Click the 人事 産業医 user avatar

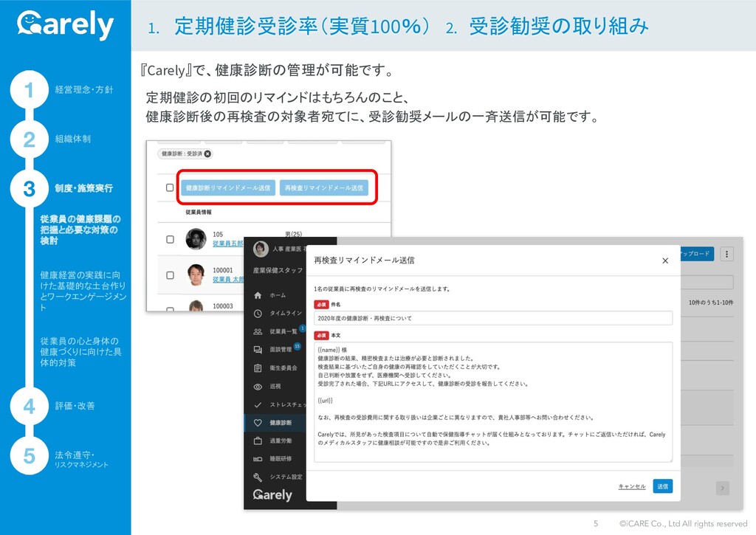tap(261, 249)
